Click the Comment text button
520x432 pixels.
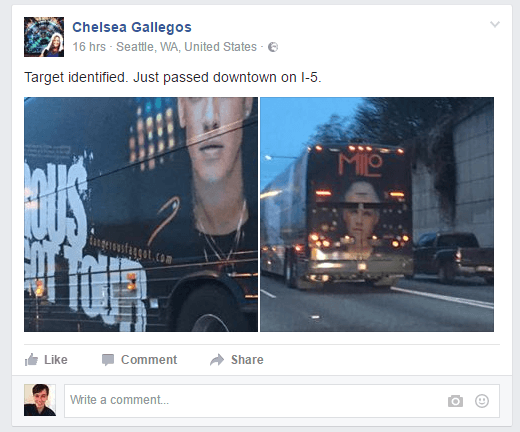(x=149, y=360)
